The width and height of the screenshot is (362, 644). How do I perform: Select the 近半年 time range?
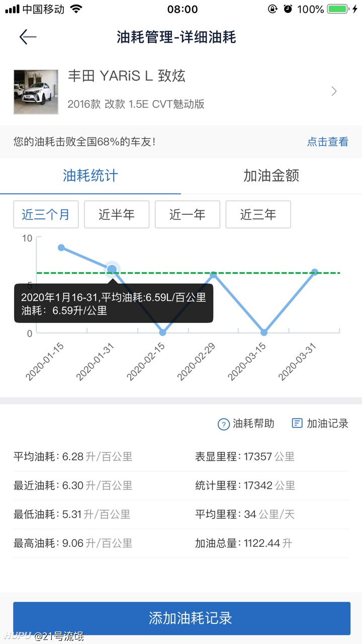[x=117, y=214]
